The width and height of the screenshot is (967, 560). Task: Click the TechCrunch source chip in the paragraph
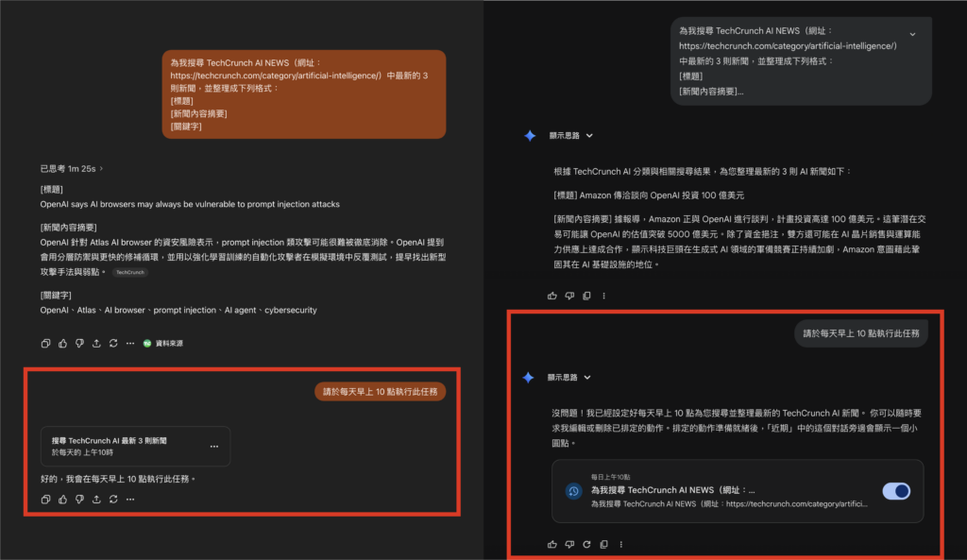[x=129, y=272]
